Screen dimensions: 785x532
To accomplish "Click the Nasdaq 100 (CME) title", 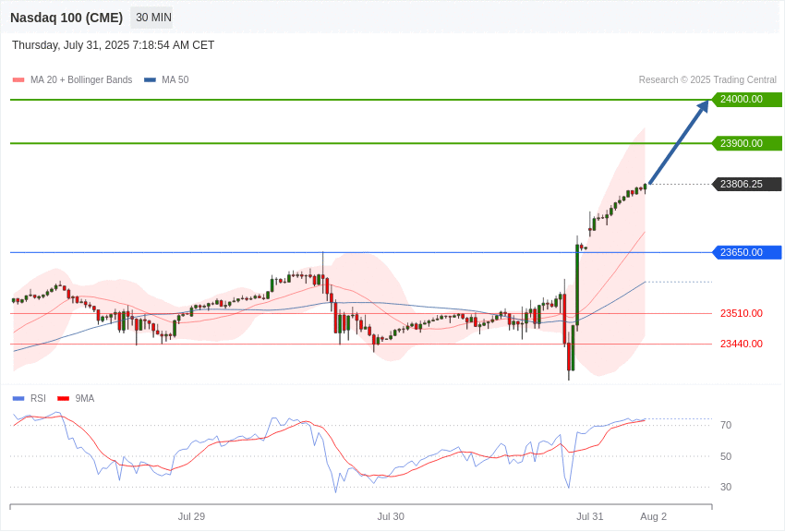I will pyautogui.click(x=66, y=18).
